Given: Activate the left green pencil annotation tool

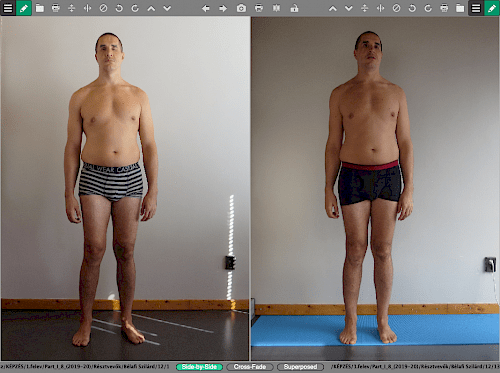Looking at the screenshot, I should 24,8.
